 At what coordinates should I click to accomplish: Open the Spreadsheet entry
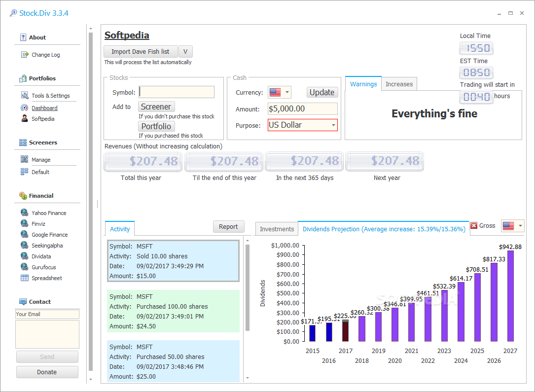[47, 278]
